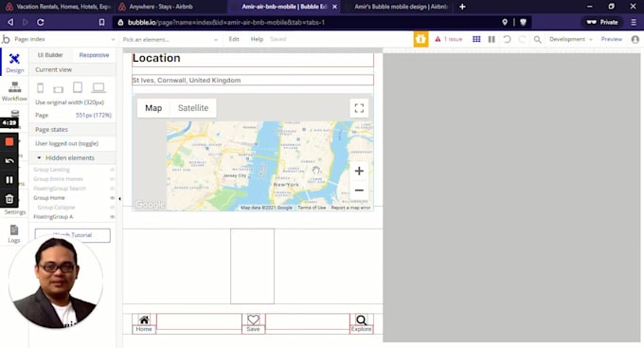Go back in browser history
Image resolution: width=644 pixels, height=348 pixels.
tap(10, 22)
